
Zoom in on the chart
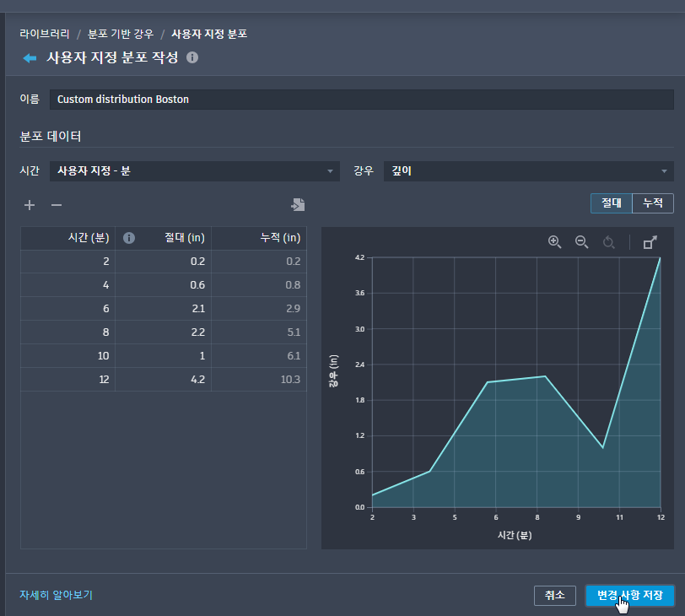click(x=555, y=242)
